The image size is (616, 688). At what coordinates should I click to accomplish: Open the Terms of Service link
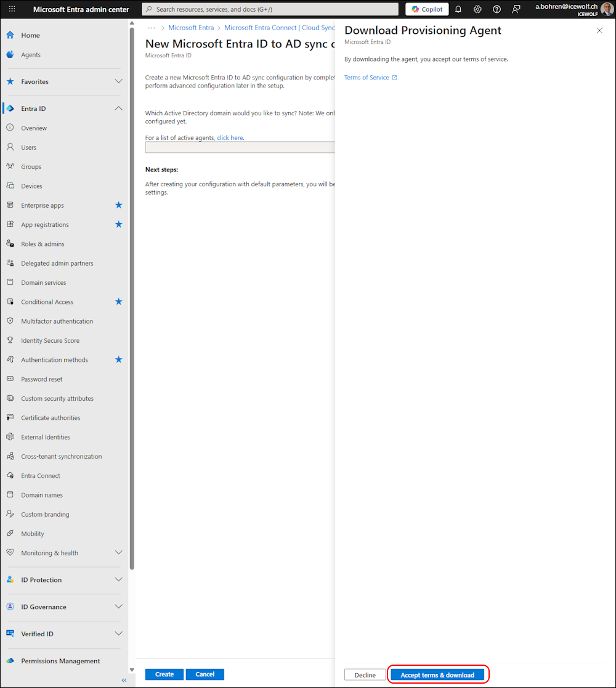[x=367, y=78]
